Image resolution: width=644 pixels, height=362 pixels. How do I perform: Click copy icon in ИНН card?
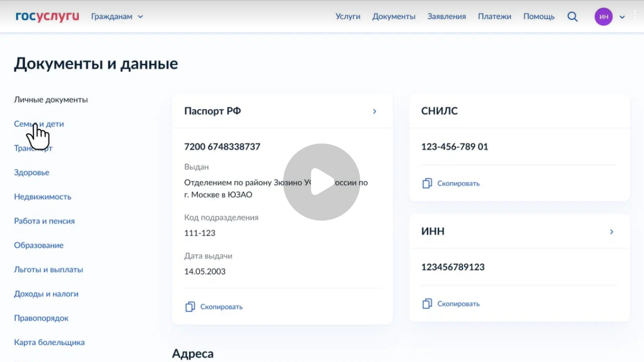tap(427, 304)
